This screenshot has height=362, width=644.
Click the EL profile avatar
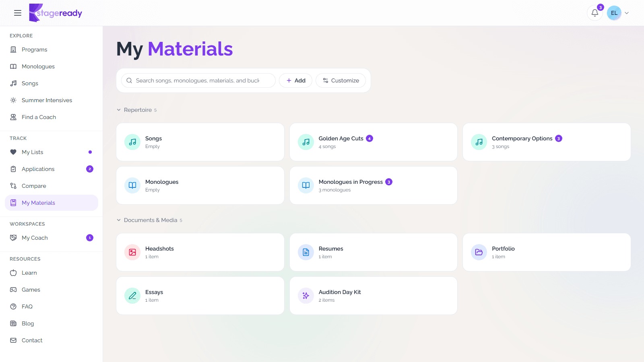point(614,13)
